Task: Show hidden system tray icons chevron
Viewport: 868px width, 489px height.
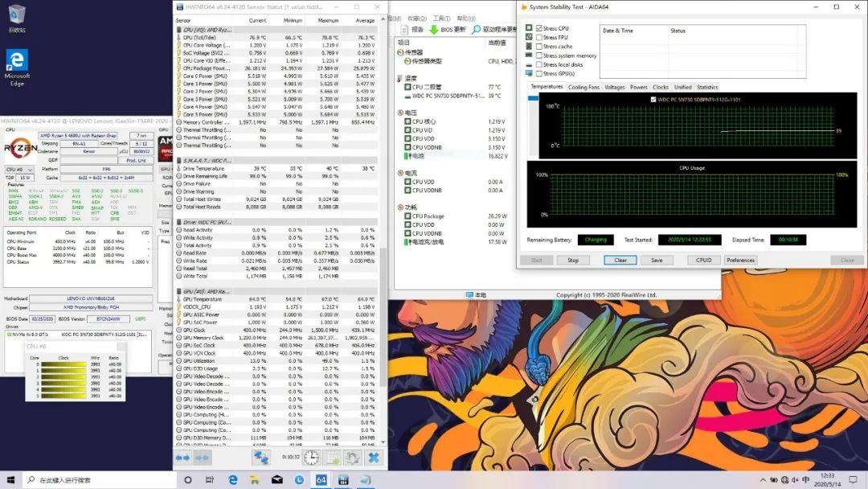Action: 763,479
